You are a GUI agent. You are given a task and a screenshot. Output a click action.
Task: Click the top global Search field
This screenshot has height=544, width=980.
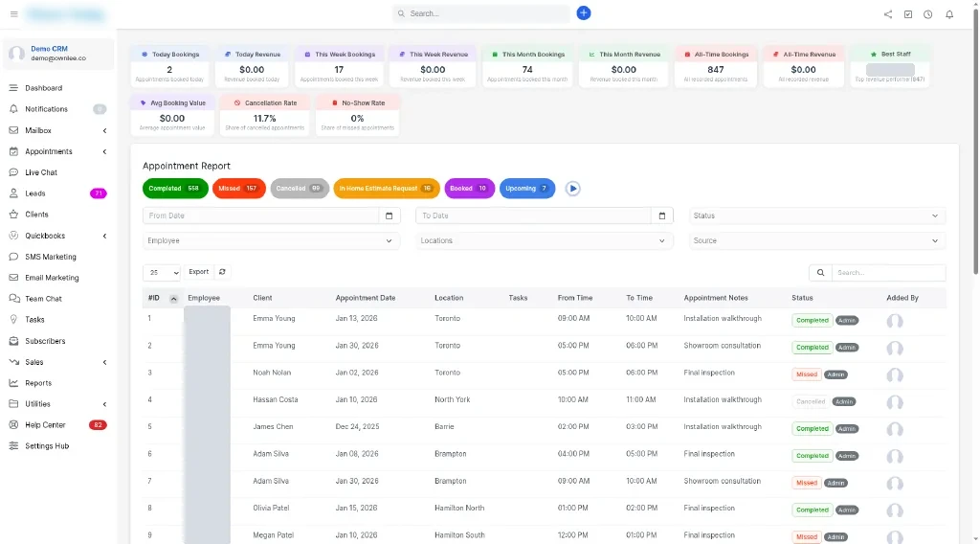(x=481, y=13)
